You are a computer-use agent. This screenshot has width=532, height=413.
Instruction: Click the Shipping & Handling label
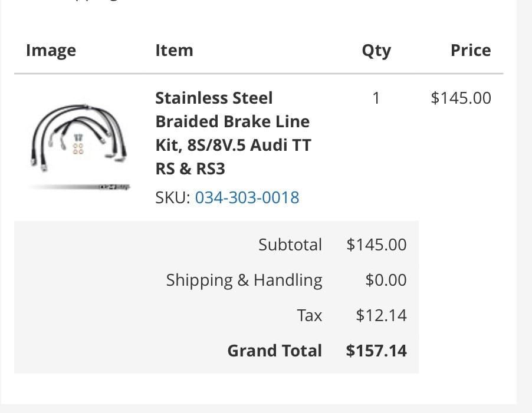(244, 280)
